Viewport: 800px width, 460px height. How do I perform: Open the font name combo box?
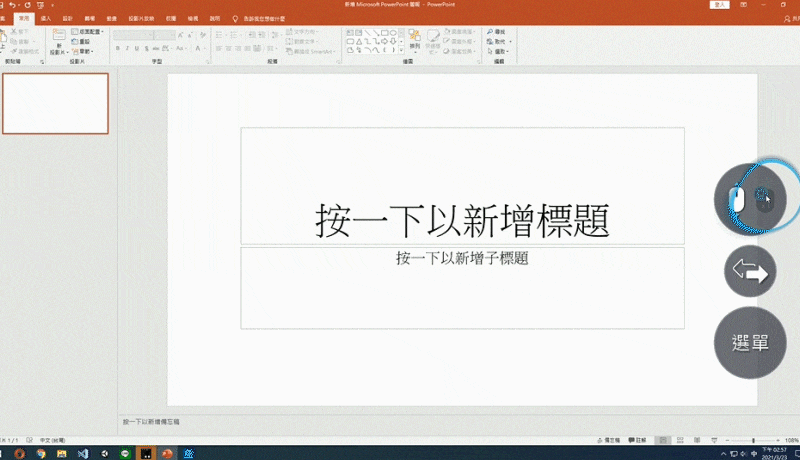tap(133, 35)
